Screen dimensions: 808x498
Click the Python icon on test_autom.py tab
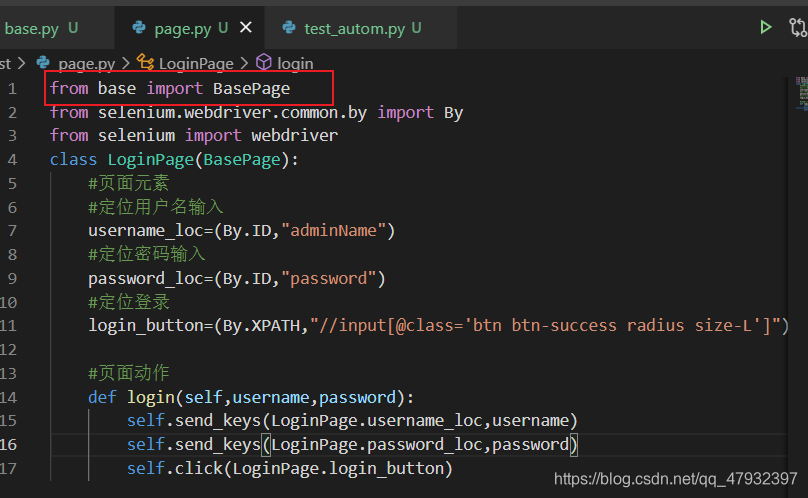tap(289, 27)
